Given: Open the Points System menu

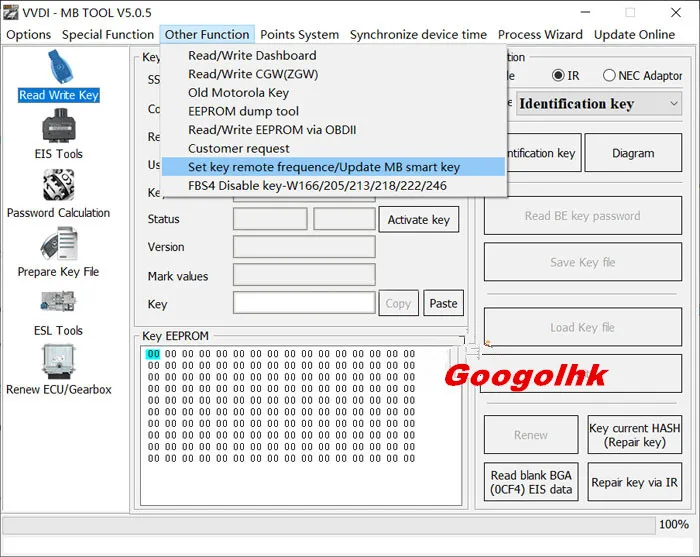Looking at the screenshot, I should coord(300,34).
